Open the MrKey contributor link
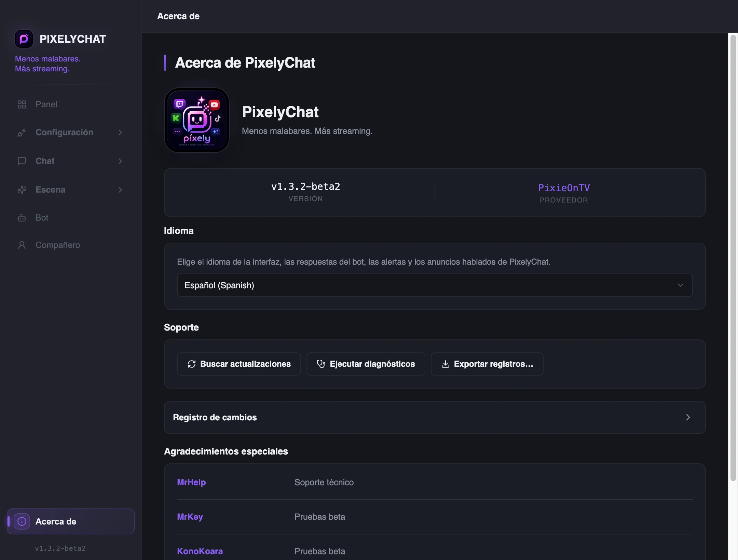The width and height of the screenshot is (738, 560). (x=190, y=517)
